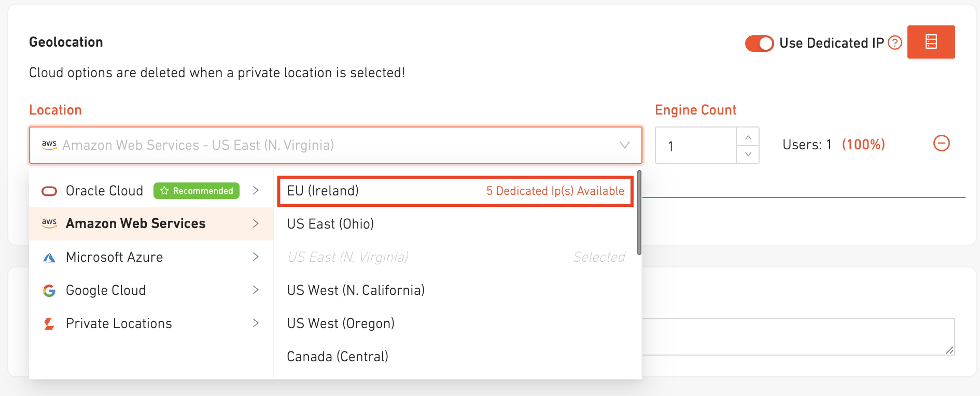
Task: Click the Google Cloud logo icon
Action: 49,291
